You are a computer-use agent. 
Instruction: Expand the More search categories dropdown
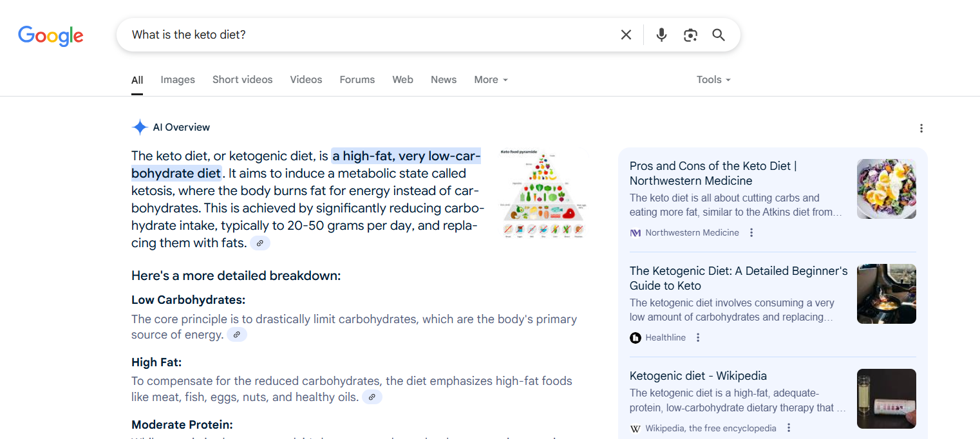(x=490, y=79)
